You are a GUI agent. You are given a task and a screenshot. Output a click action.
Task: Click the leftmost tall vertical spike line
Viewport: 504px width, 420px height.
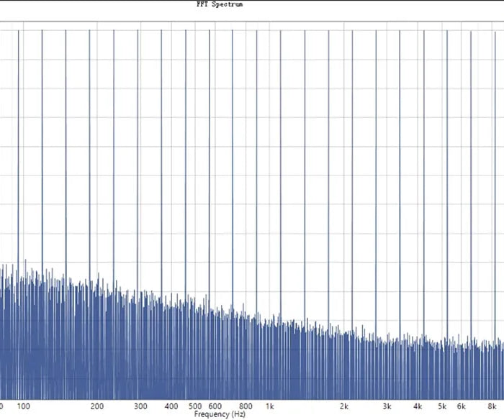[18, 144]
